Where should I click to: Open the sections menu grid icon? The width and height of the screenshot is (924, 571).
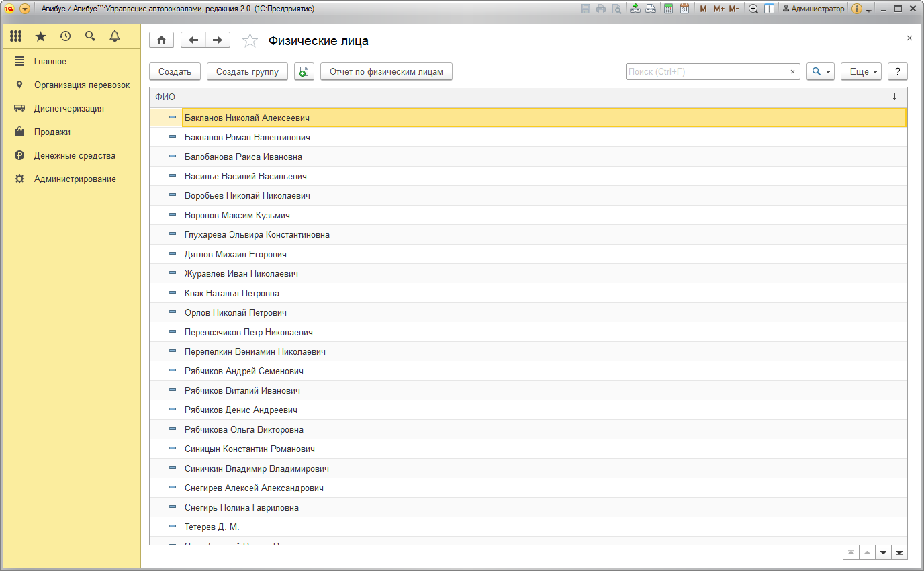pos(16,36)
